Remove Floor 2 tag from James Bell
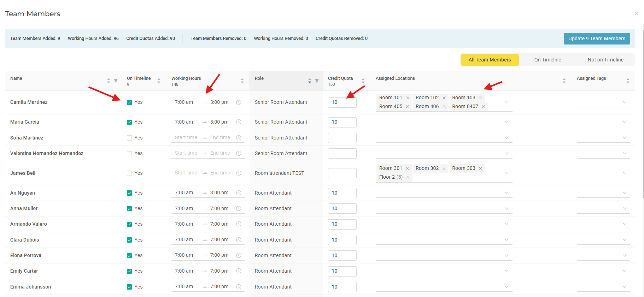Image resolution: width=644 pixels, height=297 pixels. [x=408, y=177]
